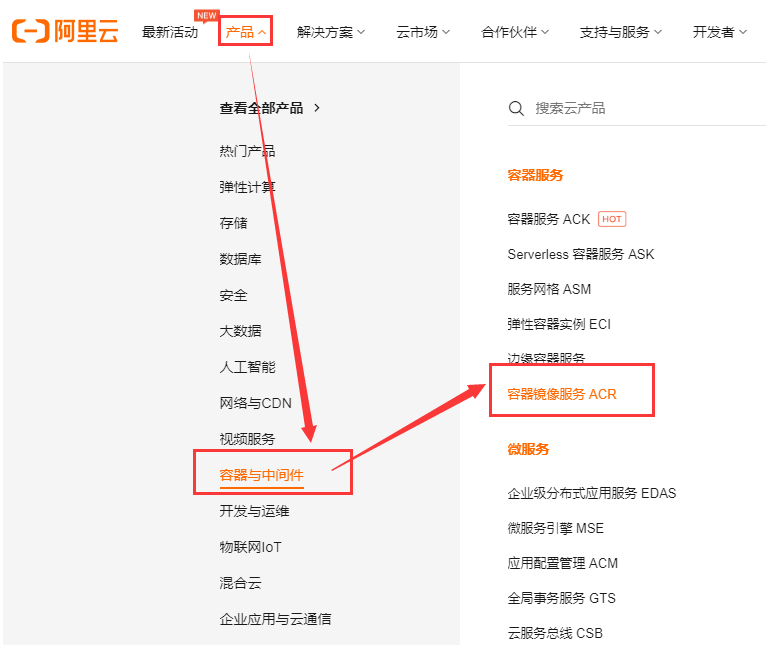Expand the 开发者 menu
768x648 pixels.
click(x=720, y=32)
